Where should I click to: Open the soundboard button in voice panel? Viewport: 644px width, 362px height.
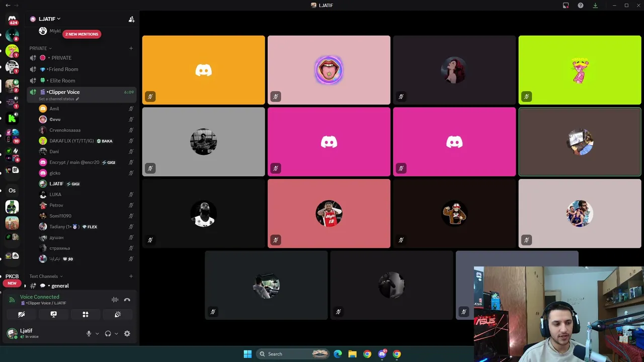[x=118, y=314]
